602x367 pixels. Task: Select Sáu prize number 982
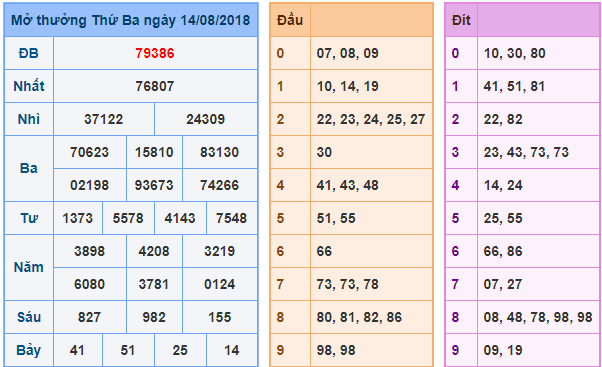click(x=154, y=317)
